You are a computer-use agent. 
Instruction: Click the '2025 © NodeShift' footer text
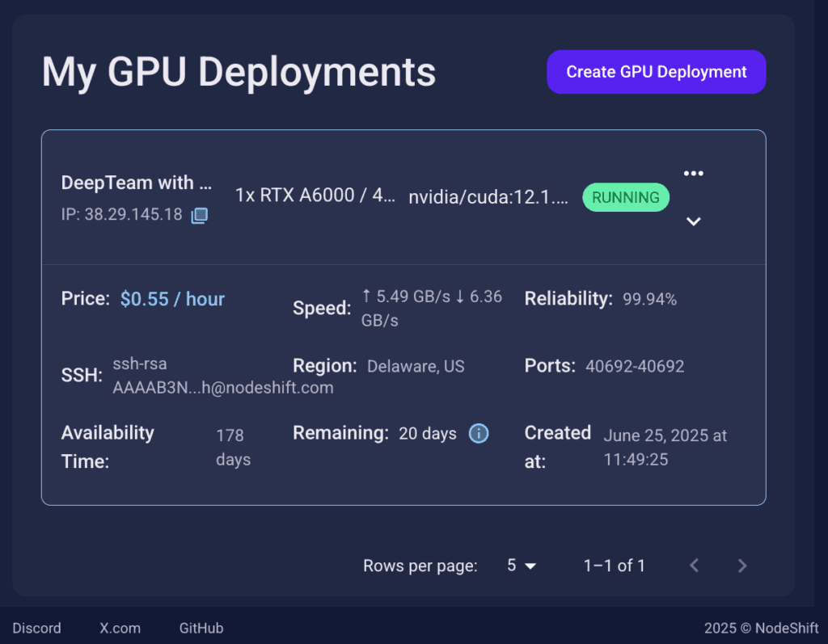click(761, 628)
